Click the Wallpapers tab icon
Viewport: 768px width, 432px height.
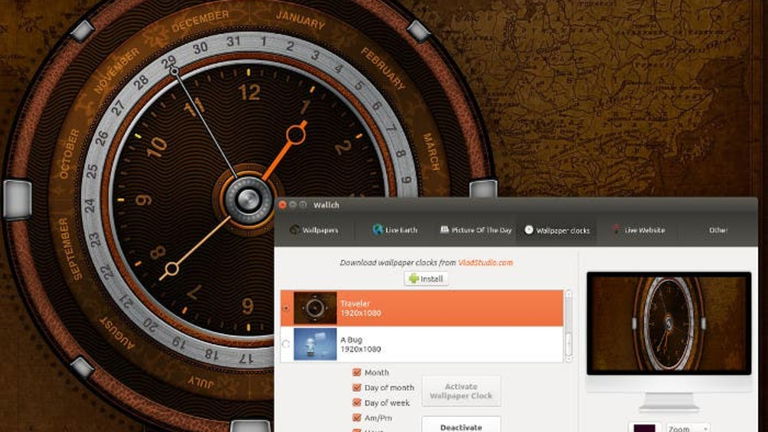295,230
